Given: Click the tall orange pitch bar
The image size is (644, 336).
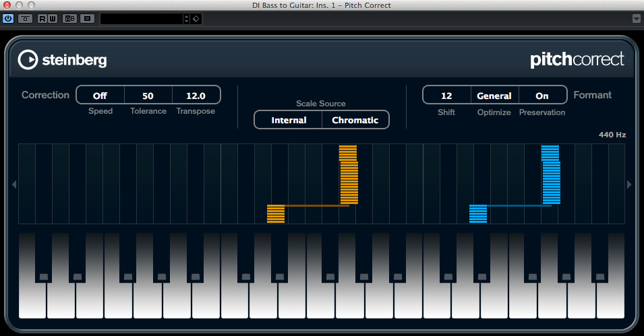Looking at the screenshot, I should [x=349, y=175].
